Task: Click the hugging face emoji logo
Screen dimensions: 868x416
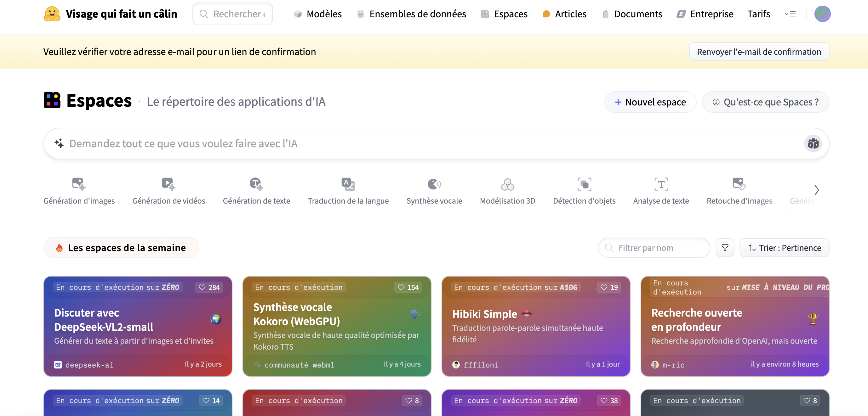Action: (x=52, y=14)
